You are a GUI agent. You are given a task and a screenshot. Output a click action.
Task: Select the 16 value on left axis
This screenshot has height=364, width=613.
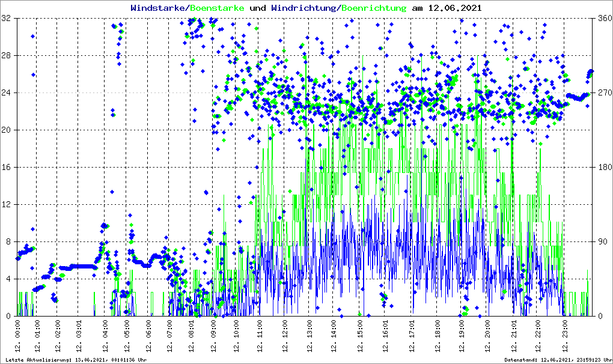[7, 168]
